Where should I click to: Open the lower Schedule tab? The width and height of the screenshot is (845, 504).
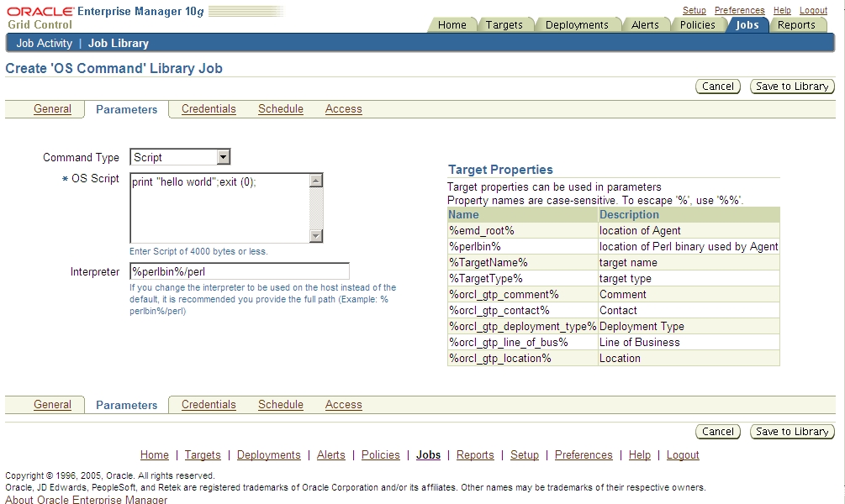coord(281,404)
